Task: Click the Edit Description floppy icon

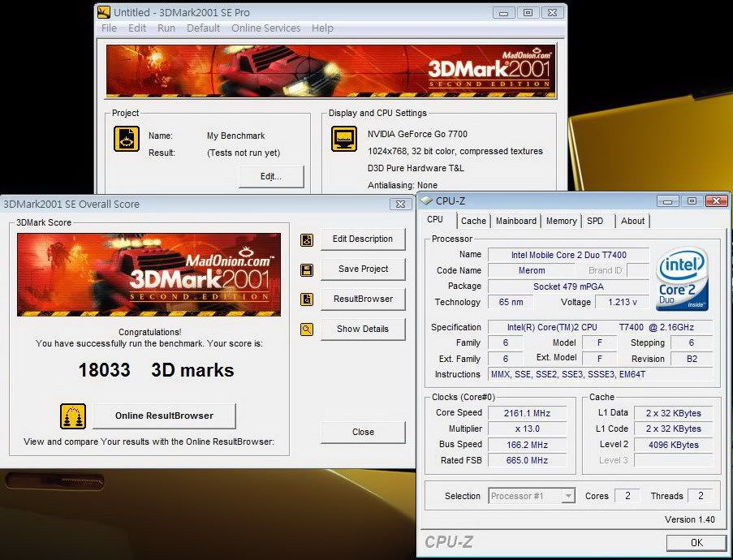Action: (x=307, y=239)
